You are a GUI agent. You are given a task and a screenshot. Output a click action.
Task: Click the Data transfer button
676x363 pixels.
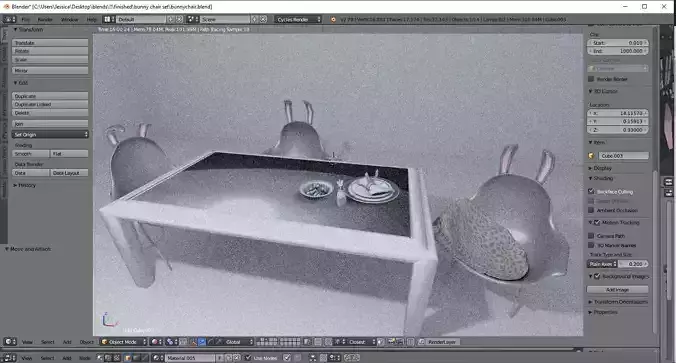(x=31, y=173)
